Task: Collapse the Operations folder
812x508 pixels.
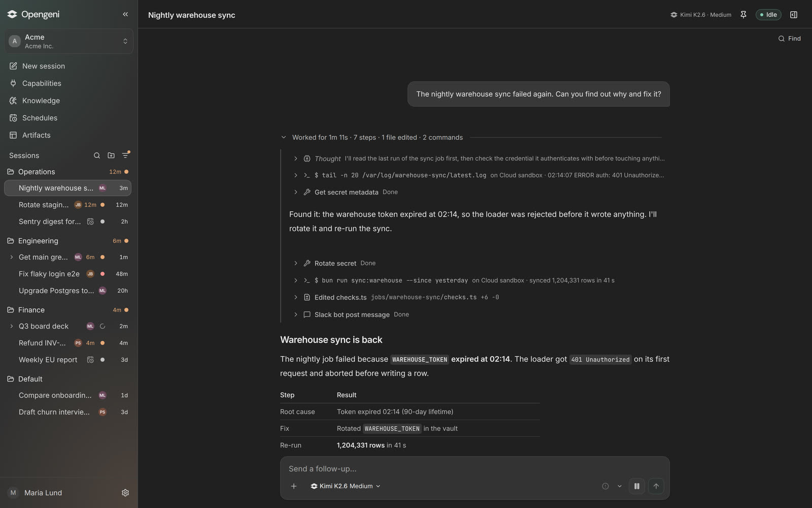Action: tap(68, 172)
